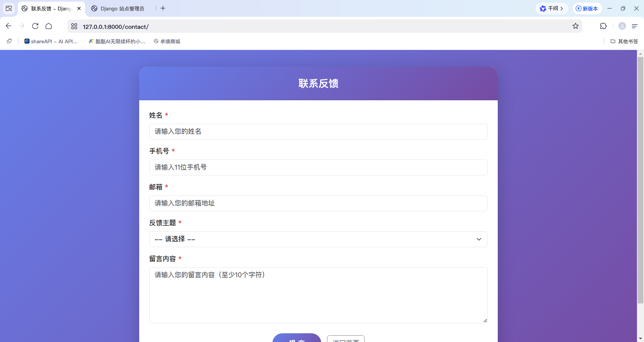
Task: Click into the 留言内容 textarea
Action: (x=318, y=295)
